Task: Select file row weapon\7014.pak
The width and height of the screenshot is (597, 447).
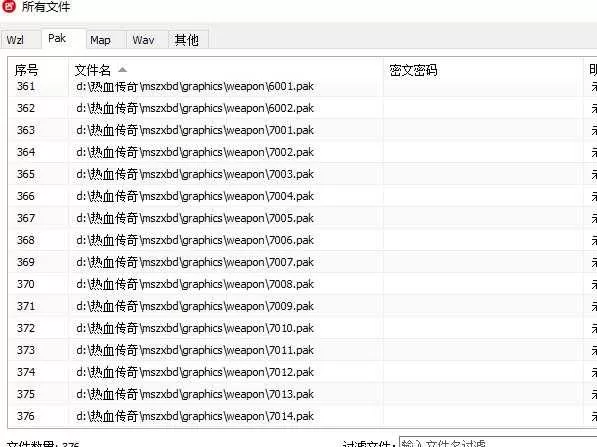Action: [x=302, y=416]
